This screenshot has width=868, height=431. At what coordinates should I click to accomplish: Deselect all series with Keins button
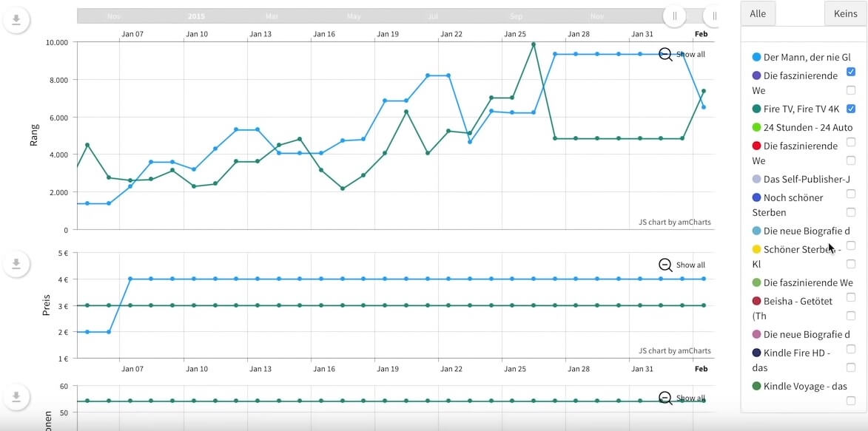coord(845,13)
